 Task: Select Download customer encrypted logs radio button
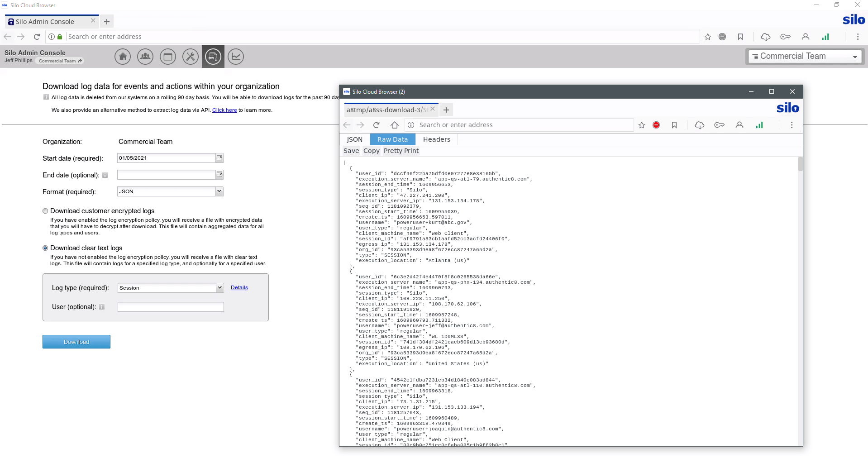(x=45, y=211)
